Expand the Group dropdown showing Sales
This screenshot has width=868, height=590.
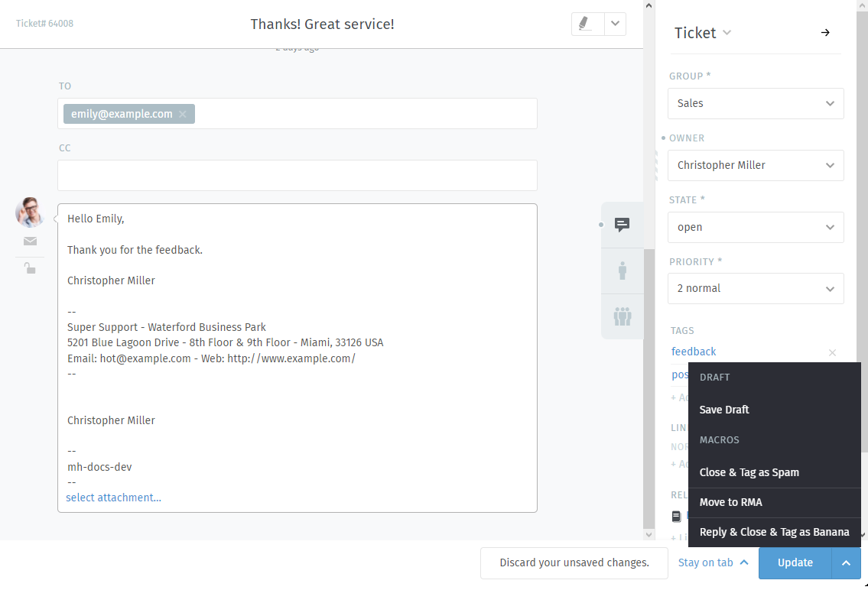756,103
